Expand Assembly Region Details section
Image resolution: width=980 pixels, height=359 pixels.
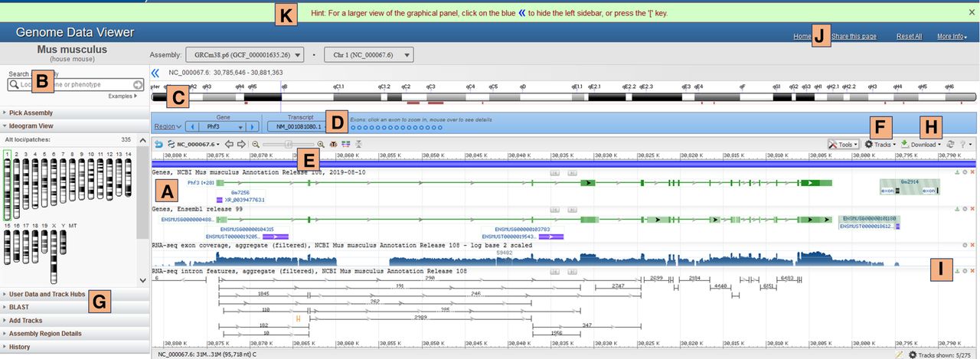tap(74, 333)
